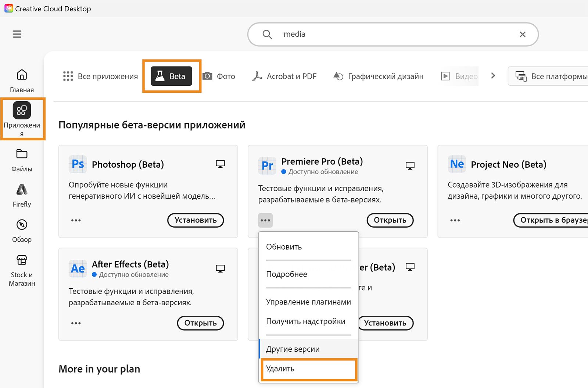Click Доступно обновление under Premiere Pro
Image resolution: width=588 pixels, height=388 pixels.
pyautogui.click(x=323, y=172)
